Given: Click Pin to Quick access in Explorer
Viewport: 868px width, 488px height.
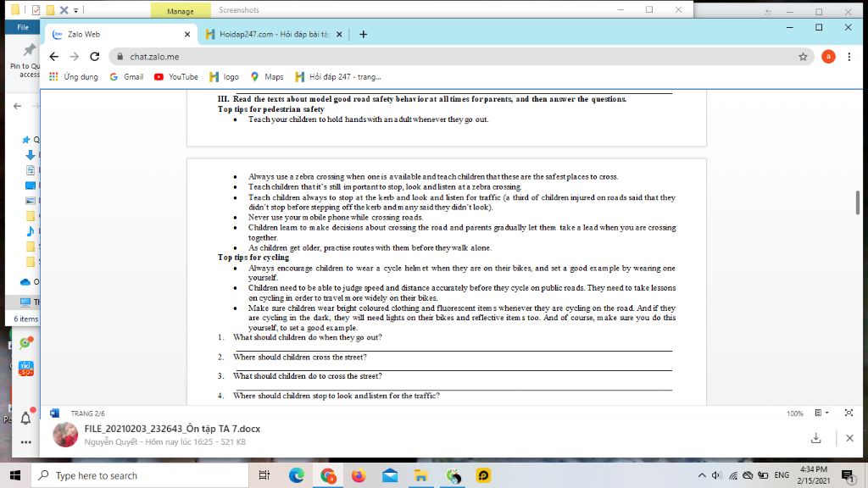Looking at the screenshot, I should 25,61.
